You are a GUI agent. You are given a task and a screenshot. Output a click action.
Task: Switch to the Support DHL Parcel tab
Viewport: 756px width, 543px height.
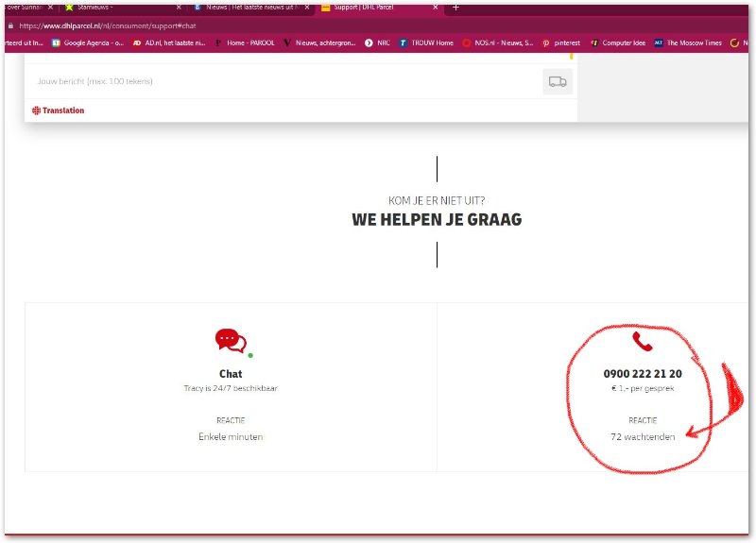[x=381, y=8]
